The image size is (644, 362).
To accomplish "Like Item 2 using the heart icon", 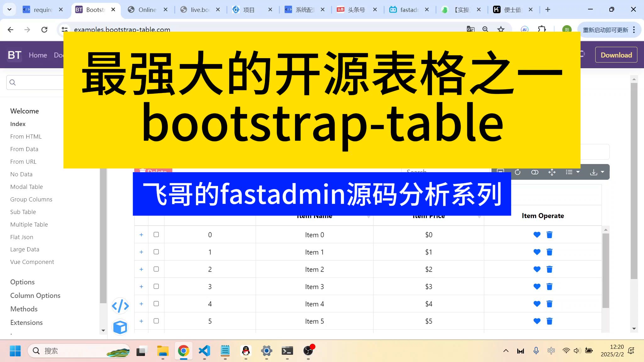I will [x=536, y=269].
